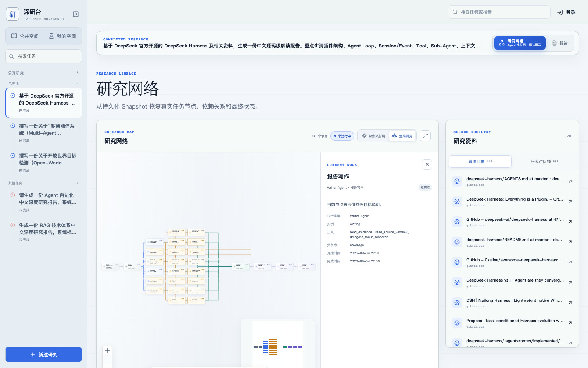This screenshot has height=368, width=588.
Task: Collapse the 其他任务 task group
Action: pos(43,183)
